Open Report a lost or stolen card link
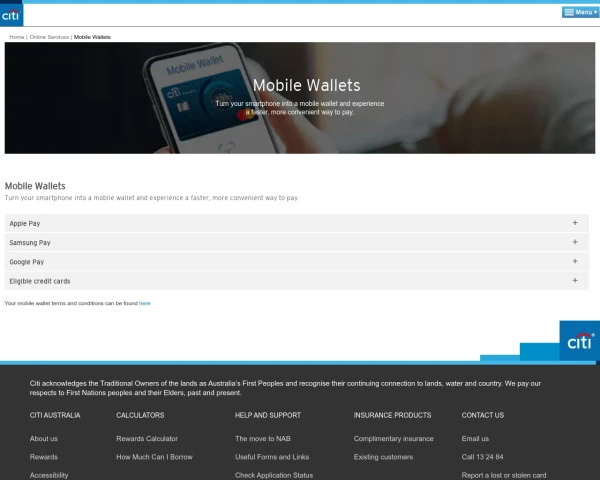Screen dimensions: 600x480 click(x=504, y=475)
